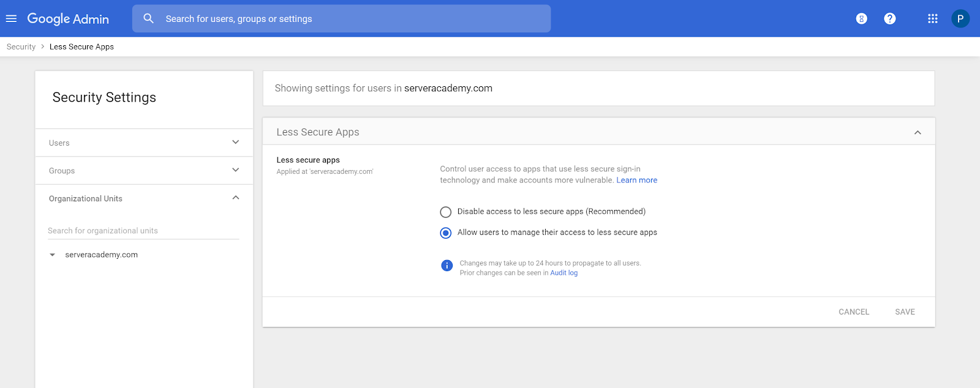Open the Google apps grid launcher
The image size is (980, 388).
click(932, 19)
